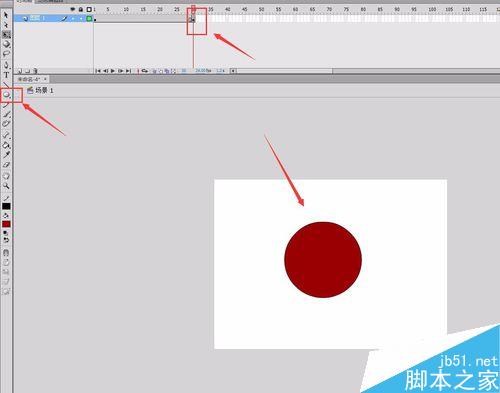This screenshot has height=393, width=500.
Task: Click the elapsed time 1.2 s value
Action: pyautogui.click(x=220, y=71)
